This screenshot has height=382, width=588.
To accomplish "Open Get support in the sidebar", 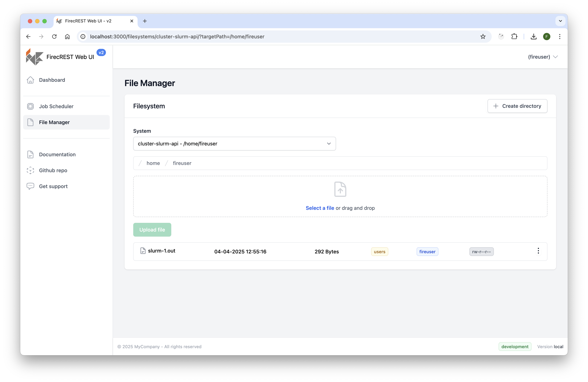I will tap(66, 186).
